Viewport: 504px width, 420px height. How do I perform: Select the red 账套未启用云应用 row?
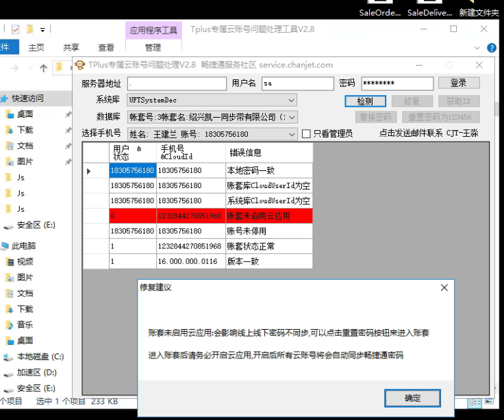click(x=211, y=215)
